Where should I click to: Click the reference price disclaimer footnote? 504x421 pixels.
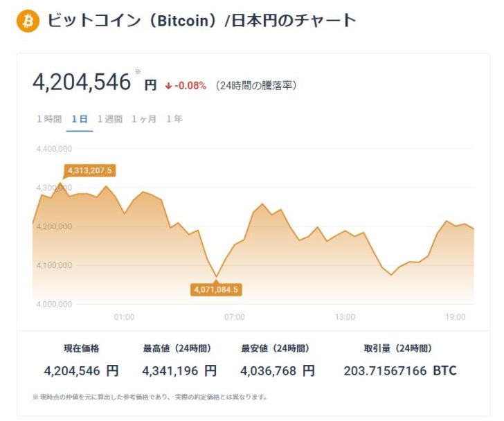(150, 397)
